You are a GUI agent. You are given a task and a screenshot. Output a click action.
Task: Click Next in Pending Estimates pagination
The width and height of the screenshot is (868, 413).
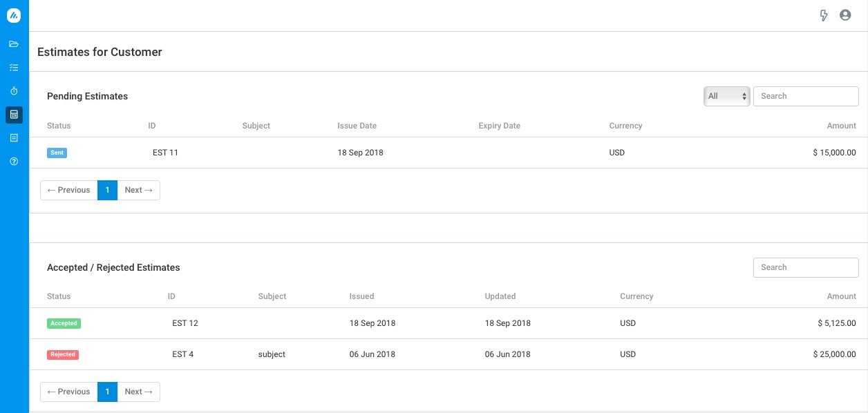(x=138, y=190)
